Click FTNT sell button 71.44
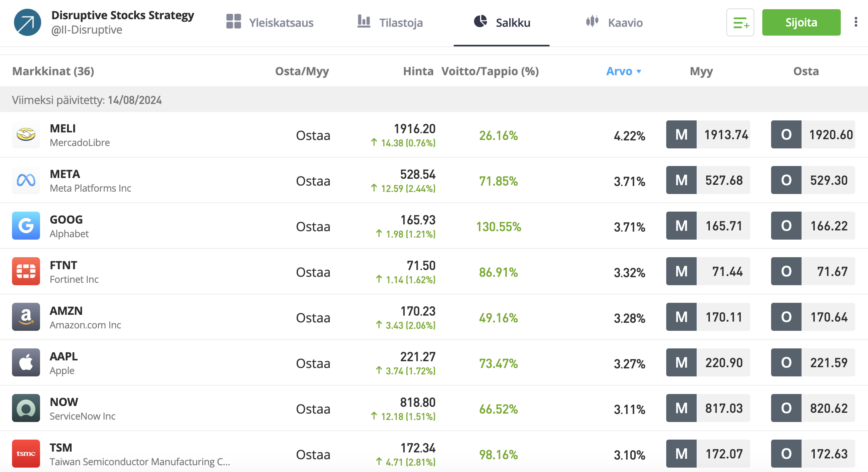The width and height of the screenshot is (868, 472). tap(708, 271)
